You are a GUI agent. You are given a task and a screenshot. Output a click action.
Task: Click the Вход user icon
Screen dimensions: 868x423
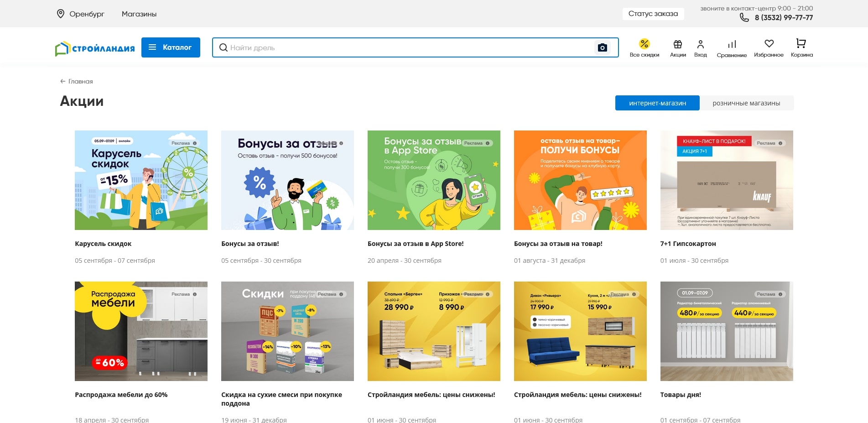700,44
